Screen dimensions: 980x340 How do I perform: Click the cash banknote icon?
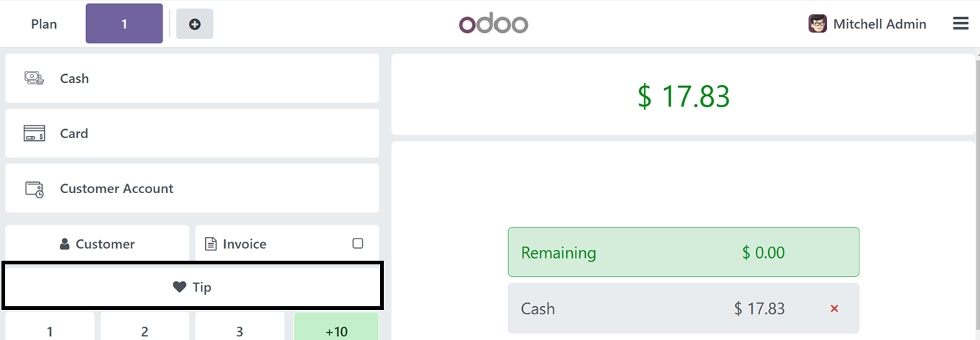pyautogui.click(x=34, y=78)
